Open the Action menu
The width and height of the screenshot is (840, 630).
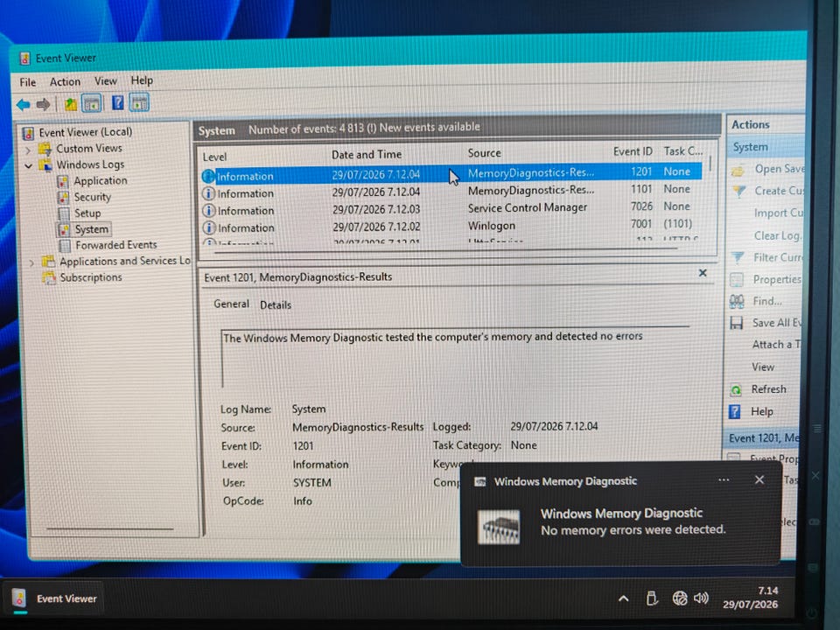click(65, 81)
